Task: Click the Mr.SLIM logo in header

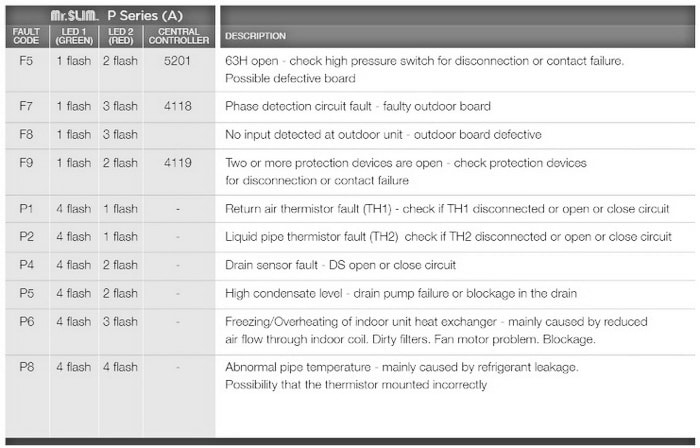Action: 74,16
